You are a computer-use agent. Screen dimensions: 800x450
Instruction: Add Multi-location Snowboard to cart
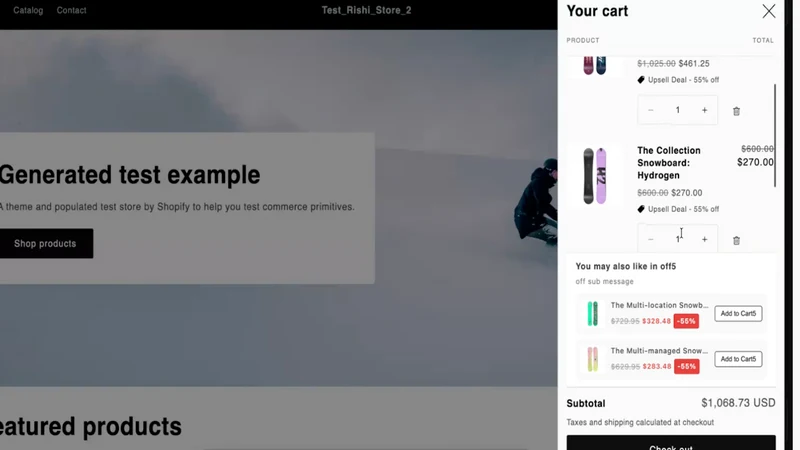click(x=738, y=314)
